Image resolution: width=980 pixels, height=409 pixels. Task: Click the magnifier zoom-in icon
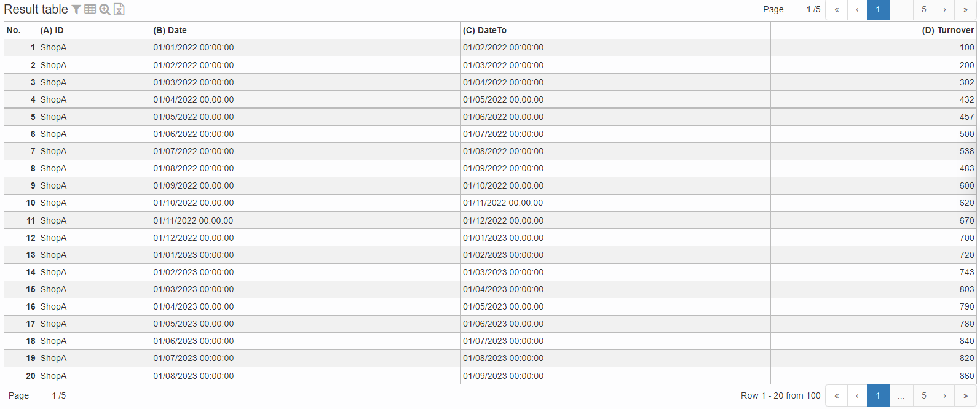(x=105, y=9)
